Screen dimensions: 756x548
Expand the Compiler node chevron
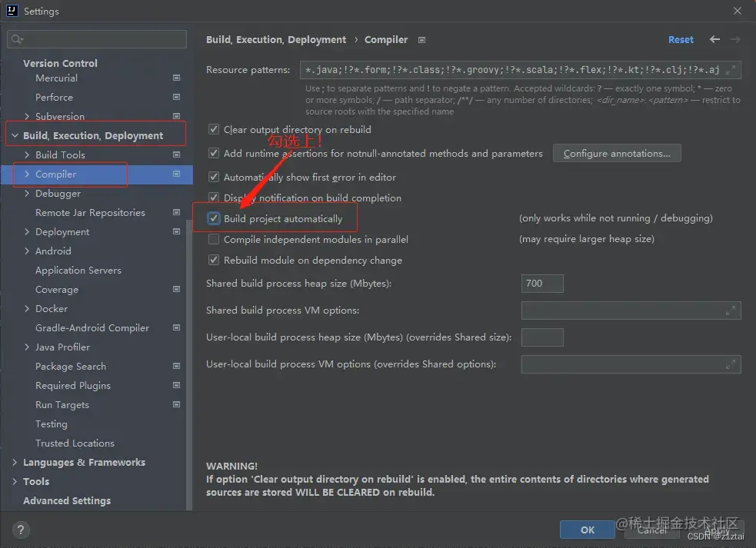(27, 174)
